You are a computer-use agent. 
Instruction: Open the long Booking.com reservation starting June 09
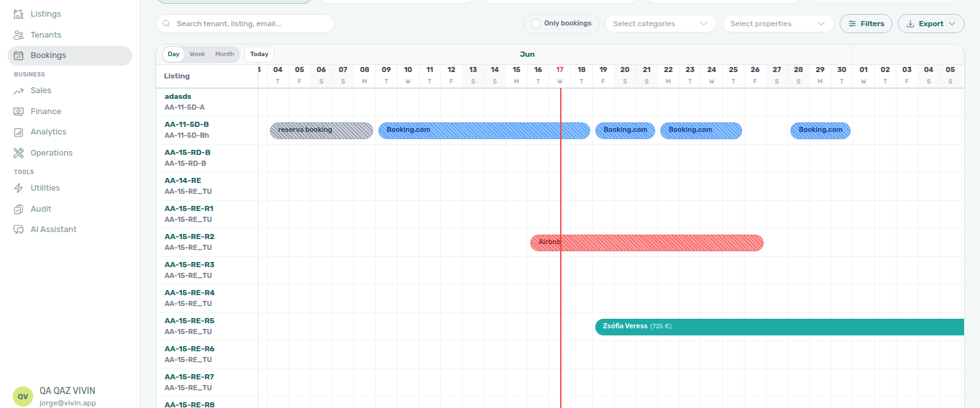(484, 131)
